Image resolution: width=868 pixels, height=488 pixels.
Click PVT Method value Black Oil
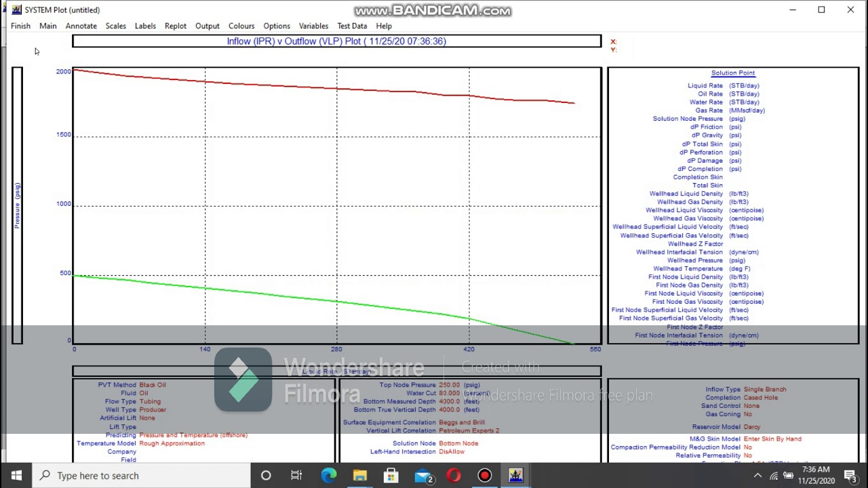pos(152,385)
